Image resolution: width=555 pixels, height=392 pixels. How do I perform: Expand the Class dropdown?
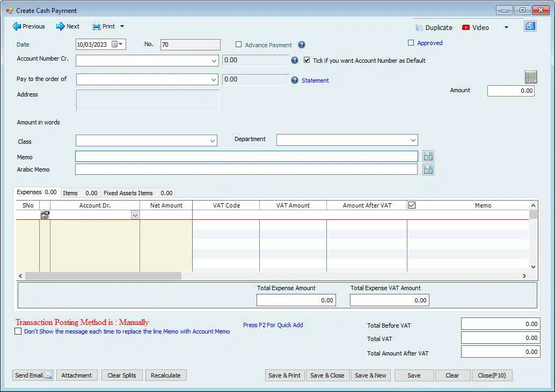click(x=212, y=141)
